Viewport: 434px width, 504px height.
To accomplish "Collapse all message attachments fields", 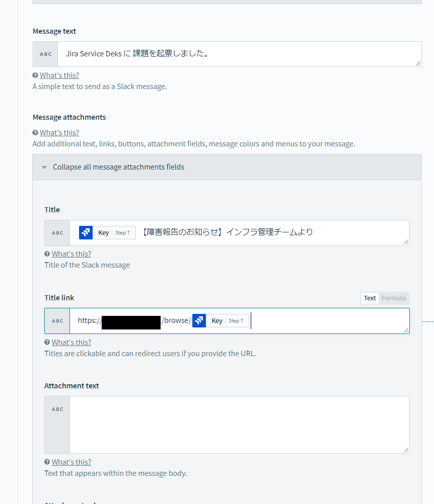I will tap(227, 167).
